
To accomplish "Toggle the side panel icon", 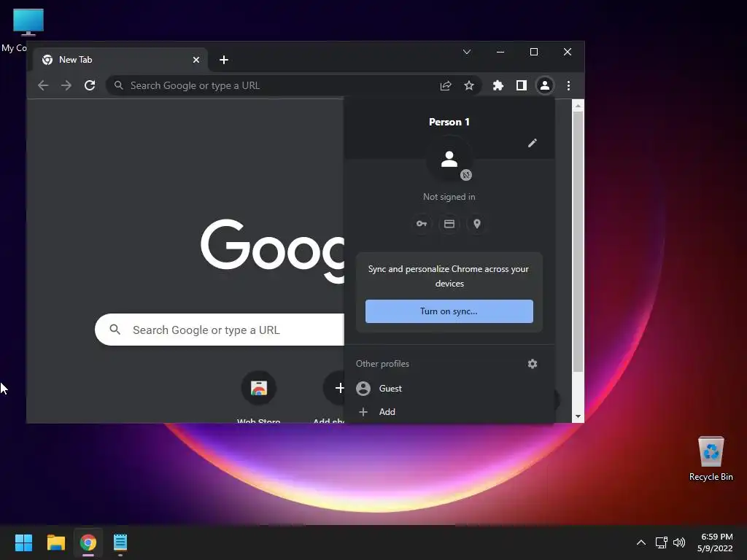I will pyautogui.click(x=521, y=85).
